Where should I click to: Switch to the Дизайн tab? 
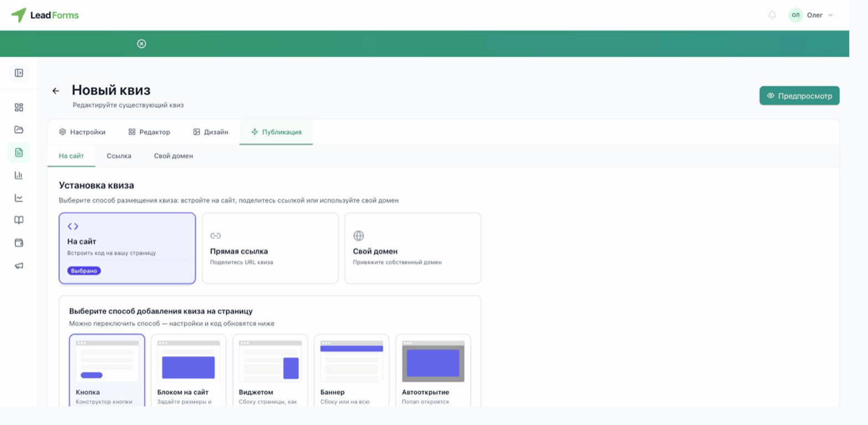[x=210, y=132]
